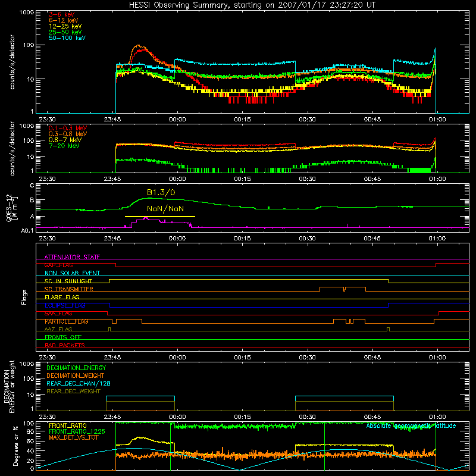This screenshot has height=476, width=476.
Task: Click 00:30 tick label under MeV plot
Action: (x=307, y=179)
